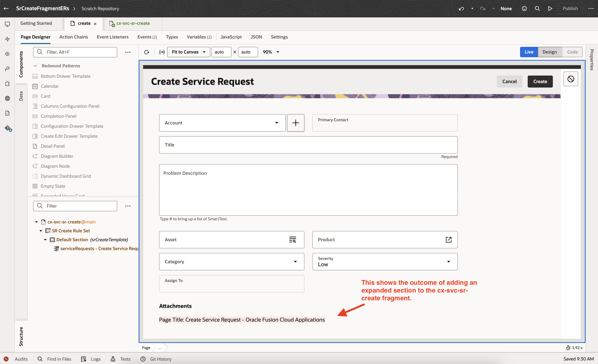
Task: Open the Preview play icon
Action: click(x=550, y=9)
